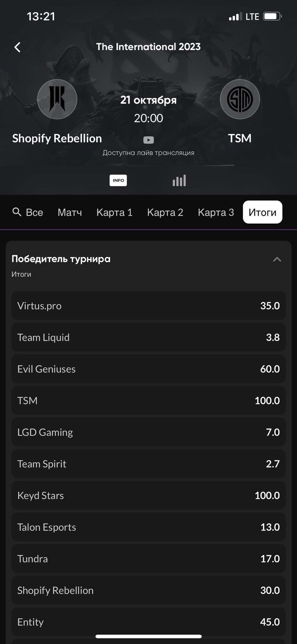The width and height of the screenshot is (297, 644).
Task: Tap the Tundra 17.0 odds row
Action: 148,559
